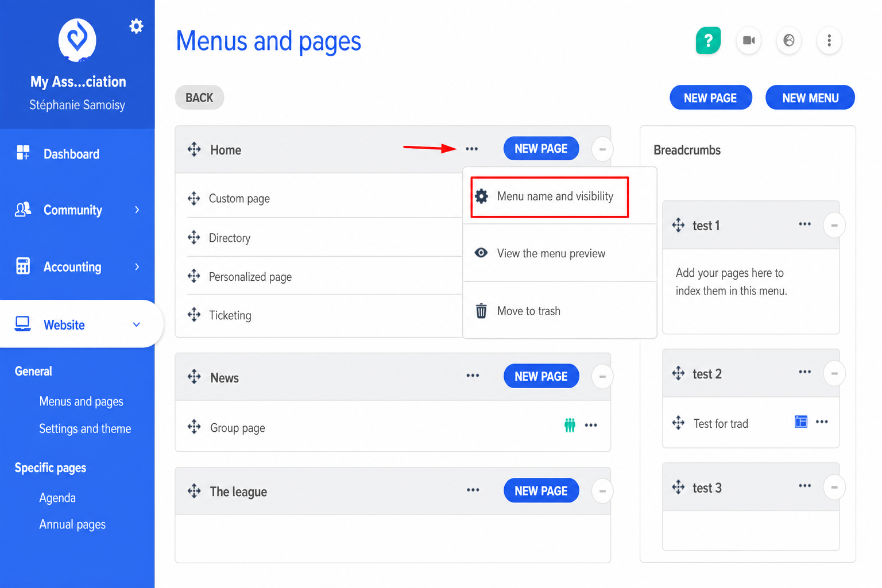Grab the move handle of Home menu
This screenshot has height=588, width=882.
click(x=194, y=149)
